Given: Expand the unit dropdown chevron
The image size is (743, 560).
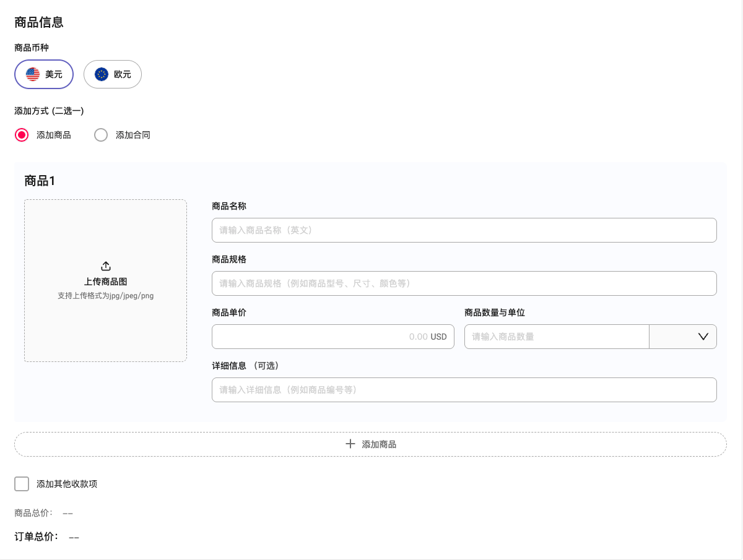Looking at the screenshot, I should (x=703, y=337).
